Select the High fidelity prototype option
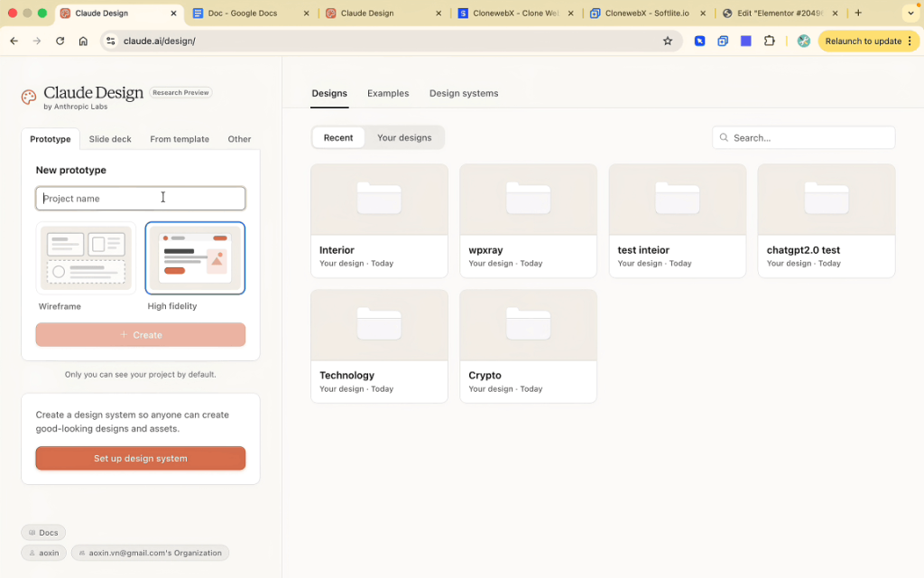This screenshot has height=578, width=924. point(195,258)
